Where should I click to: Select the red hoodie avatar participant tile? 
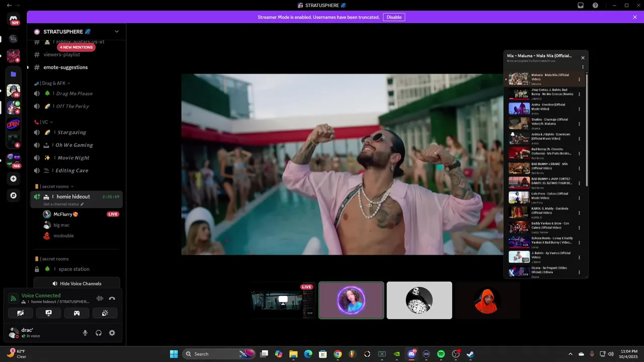(x=487, y=300)
